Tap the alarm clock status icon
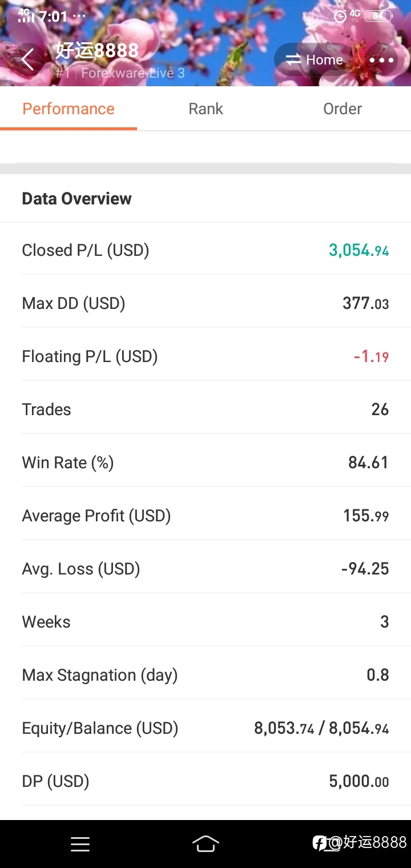Image resolution: width=411 pixels, height=868 pixels. (340, 16)
